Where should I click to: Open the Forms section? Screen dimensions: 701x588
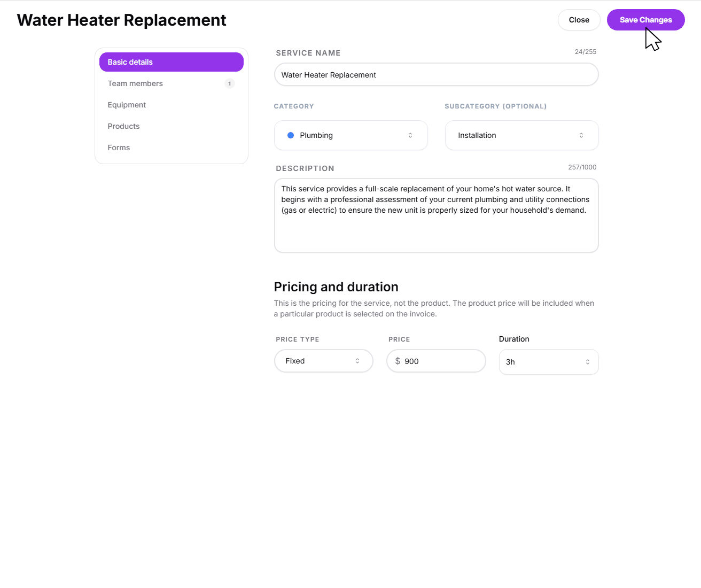[x=119, y=148]
